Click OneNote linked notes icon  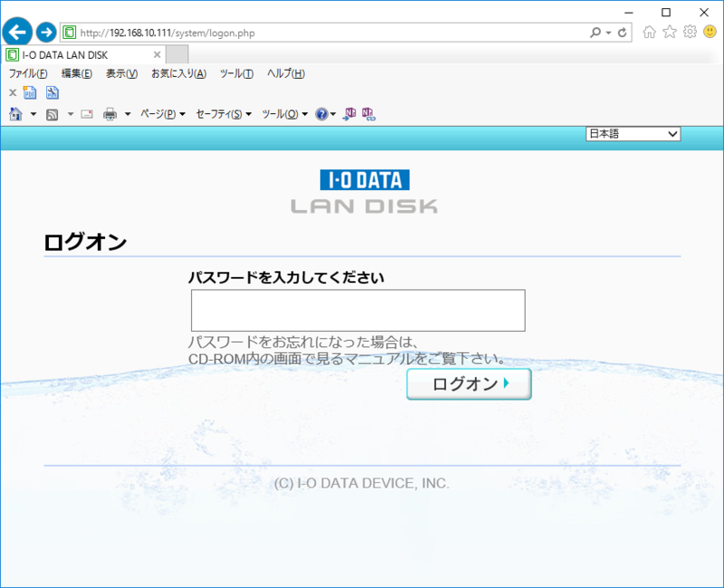click(x=368, y=114)
